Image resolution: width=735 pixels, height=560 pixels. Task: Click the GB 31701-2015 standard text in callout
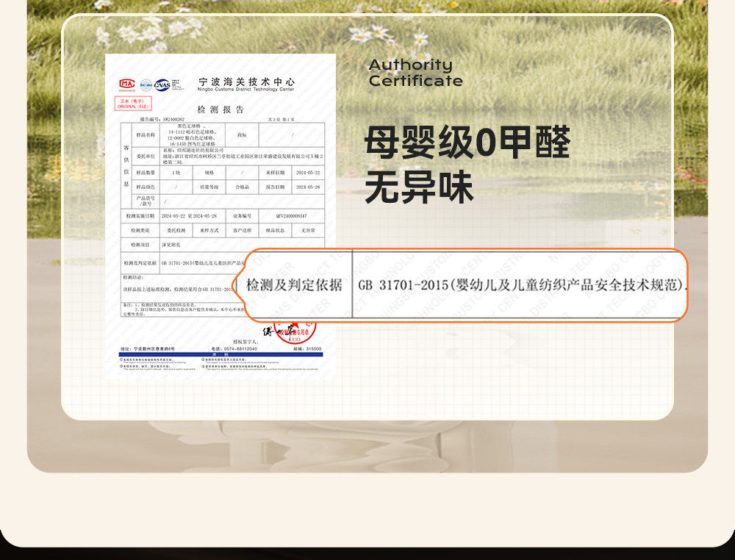[x=522, y=285]
